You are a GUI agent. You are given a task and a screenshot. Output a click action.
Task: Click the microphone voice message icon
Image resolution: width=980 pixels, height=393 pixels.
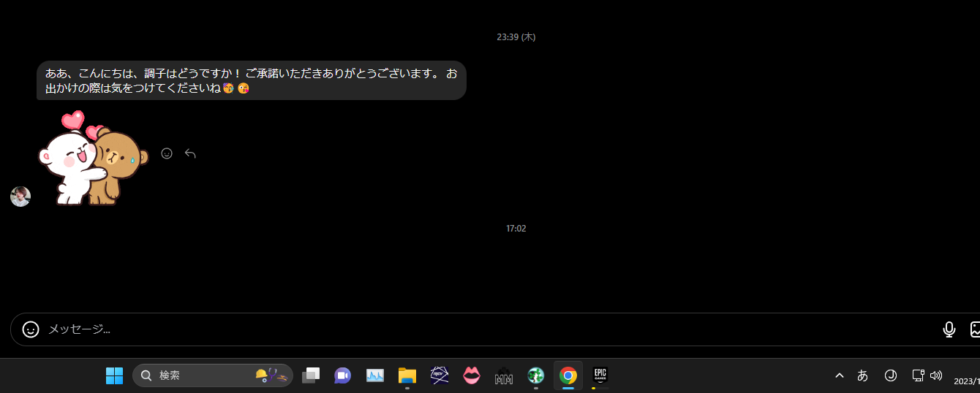[949, 329]
